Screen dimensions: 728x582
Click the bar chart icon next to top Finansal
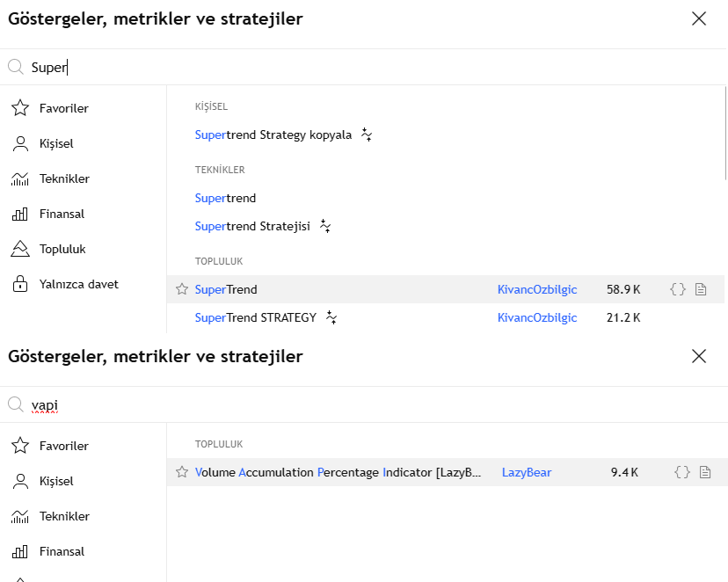click(20, 214)
